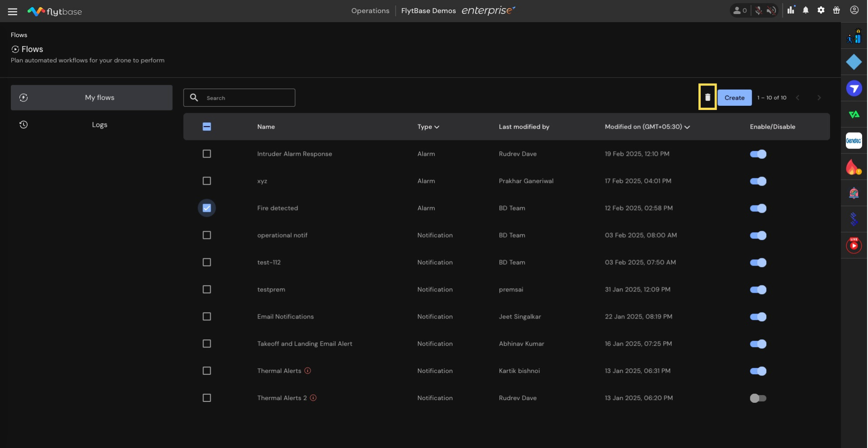Sort by Modified on column chevron
Image resolution: width=868 pixels, height=448 pixels.
tap(687, 127)
